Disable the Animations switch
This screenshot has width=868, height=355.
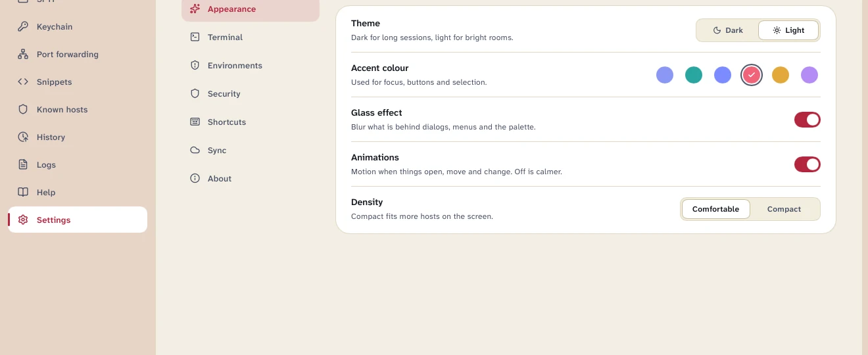[808, 164]
